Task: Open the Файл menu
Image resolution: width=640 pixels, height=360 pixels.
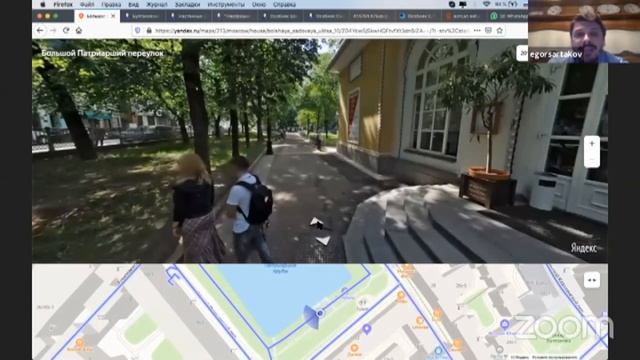Action: (x=87, y=4)
